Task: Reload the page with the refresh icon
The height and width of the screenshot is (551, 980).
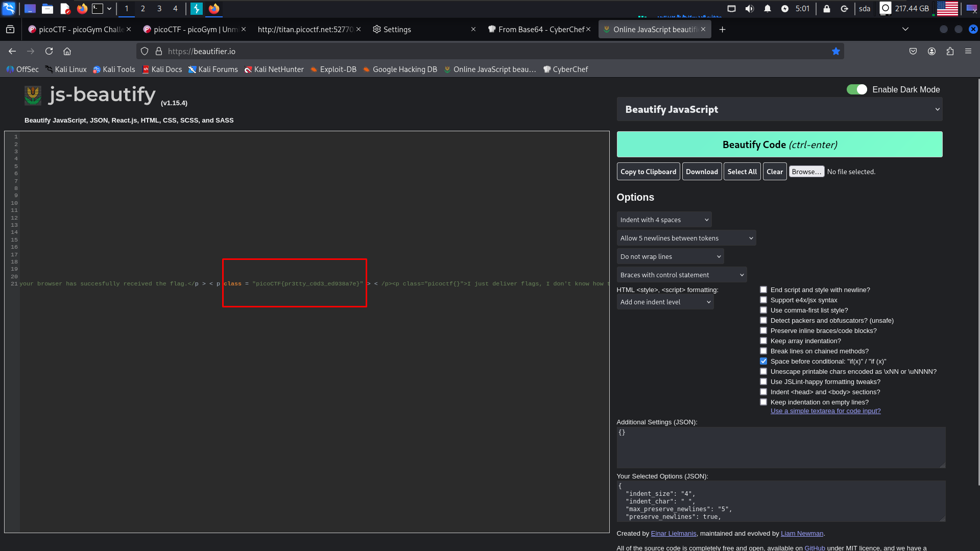Action: pos(49,51)
